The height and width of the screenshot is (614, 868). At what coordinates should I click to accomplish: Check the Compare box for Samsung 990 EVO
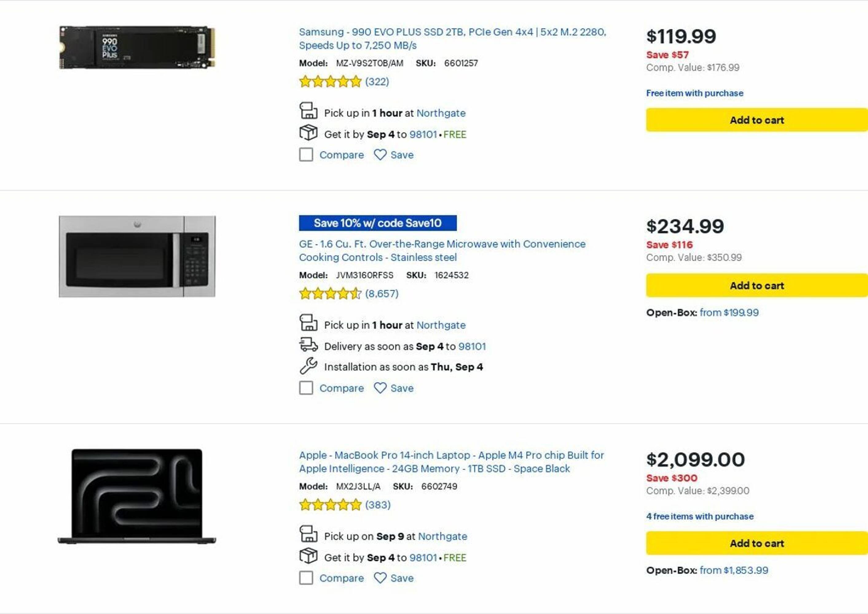306,155
